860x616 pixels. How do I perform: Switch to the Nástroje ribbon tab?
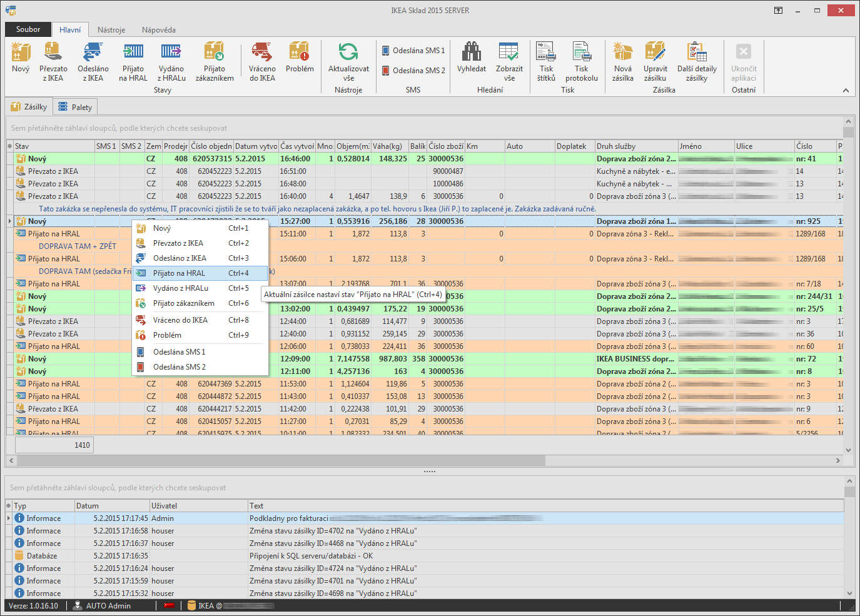[111, 30]
